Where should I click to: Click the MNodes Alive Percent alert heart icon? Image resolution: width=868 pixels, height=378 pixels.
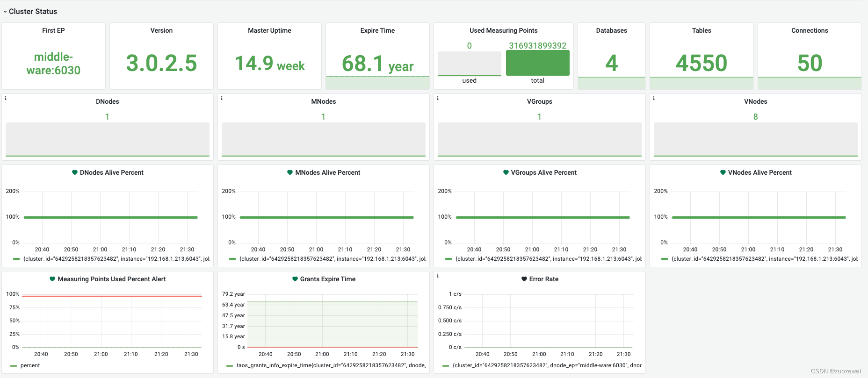290,172
